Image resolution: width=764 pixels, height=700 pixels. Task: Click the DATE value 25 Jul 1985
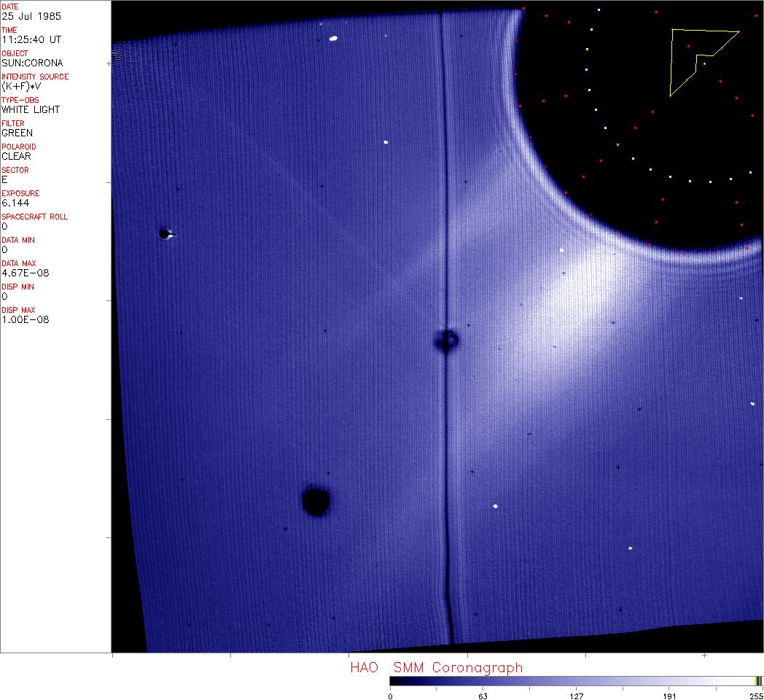[21, 16]
